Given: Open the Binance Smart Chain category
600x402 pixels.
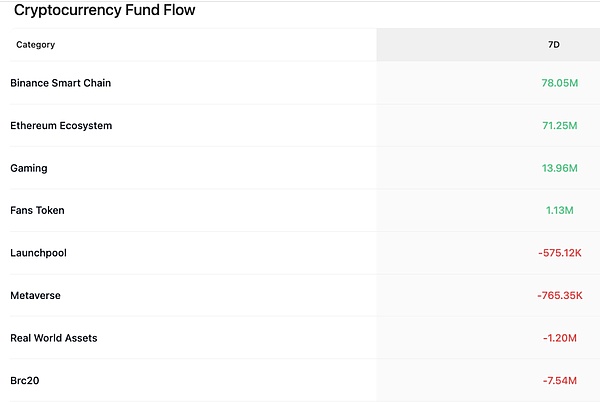Looking at the screenshot, I should pos(60,83).
